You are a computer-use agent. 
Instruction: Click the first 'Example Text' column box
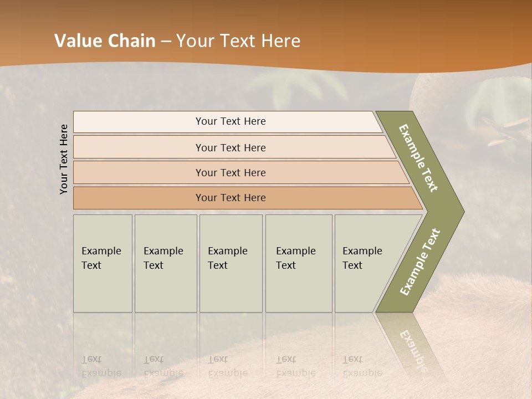pyautogui.click(x=103, y=263)
